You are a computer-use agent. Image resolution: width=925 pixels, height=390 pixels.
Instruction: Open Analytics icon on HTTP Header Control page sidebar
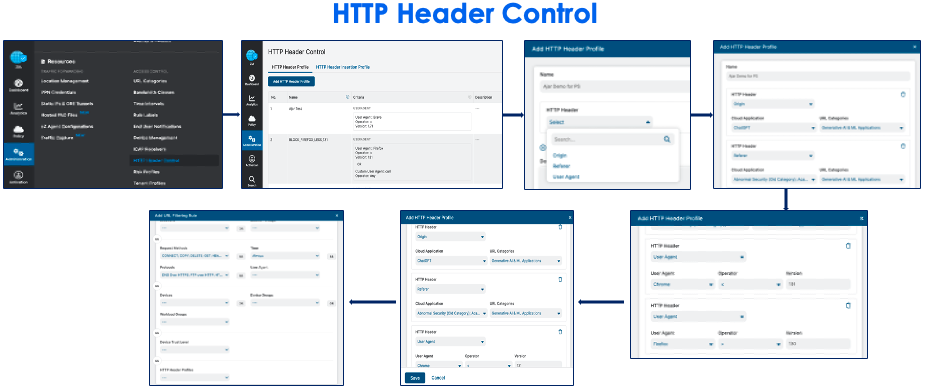(252, 99)
